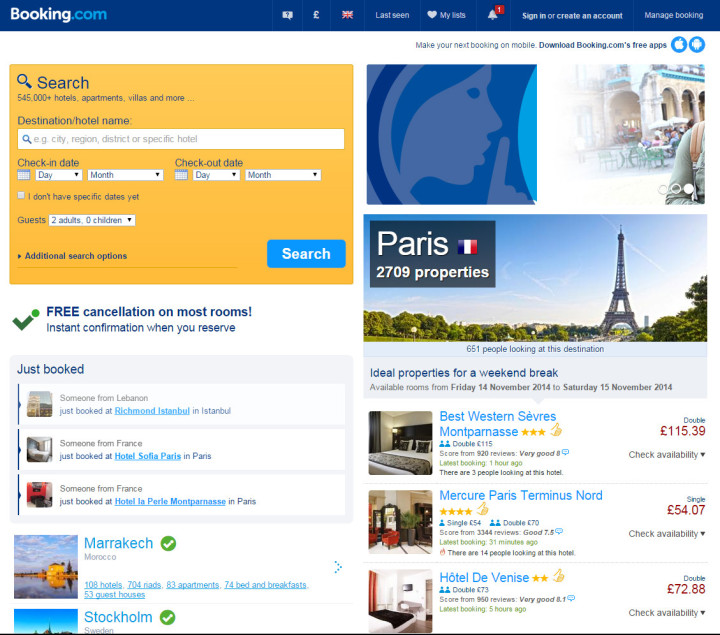Click Download Booking.com's free apps link

click(602, 45)
